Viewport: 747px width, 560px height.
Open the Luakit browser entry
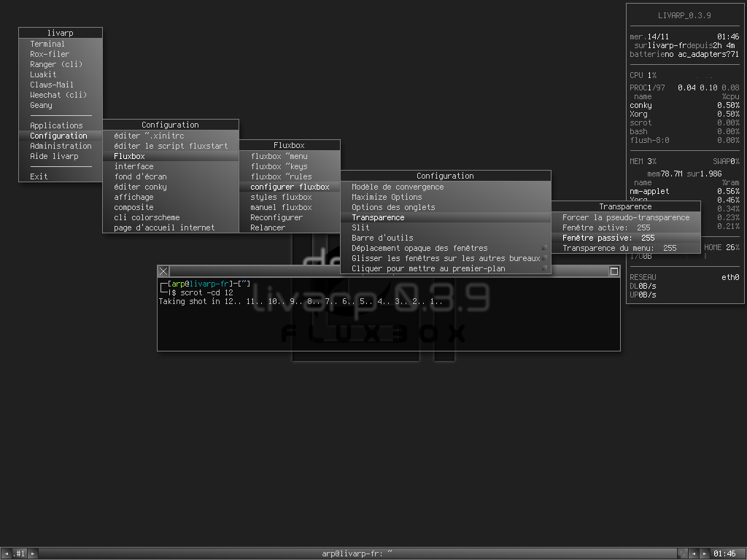pos(61,74)
